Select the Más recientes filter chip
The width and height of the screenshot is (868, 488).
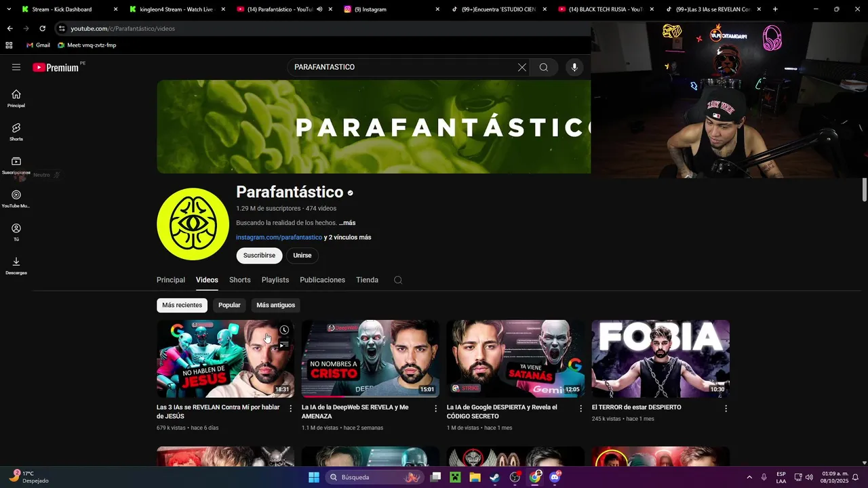pyautogui.click(x=182, y=305)
